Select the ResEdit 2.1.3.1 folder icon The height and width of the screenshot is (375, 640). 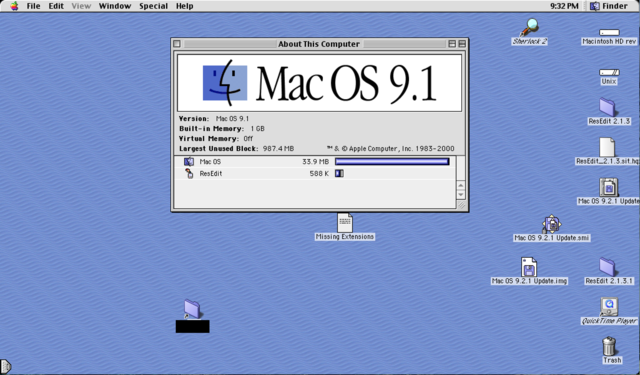608,267
